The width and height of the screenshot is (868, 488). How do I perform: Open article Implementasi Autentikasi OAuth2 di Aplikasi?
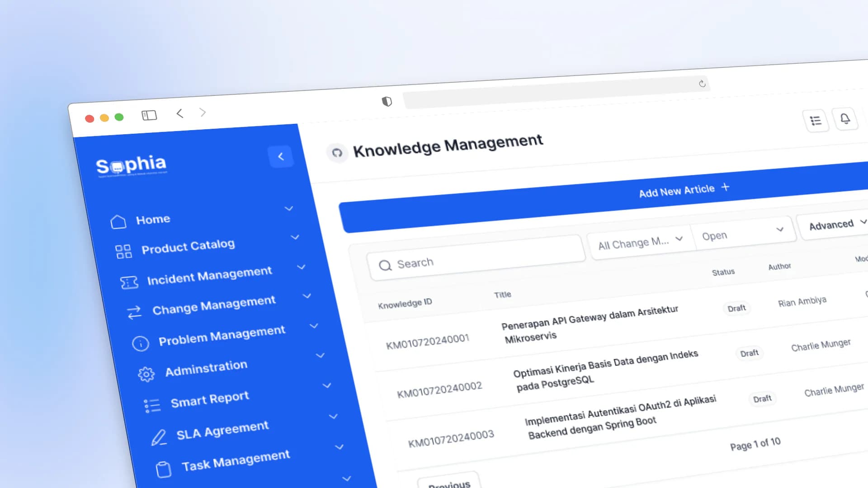[x=620, y=417]
